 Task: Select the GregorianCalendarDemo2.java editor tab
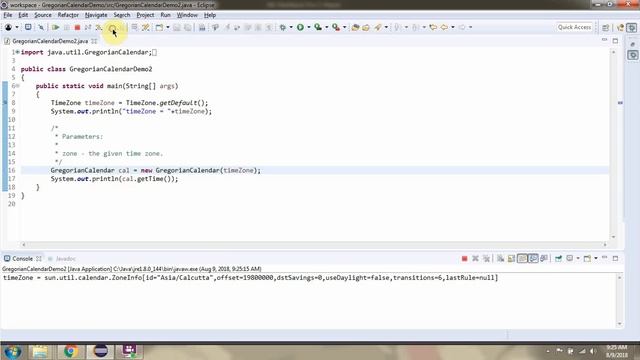(x=50, y=41)
